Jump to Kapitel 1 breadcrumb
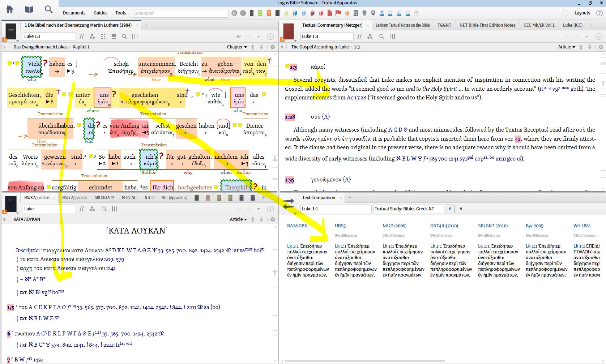This screenshot has width=606, height=364. [81, 47]
